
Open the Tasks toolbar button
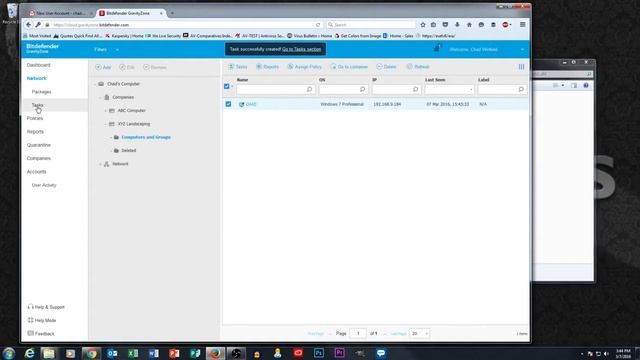click(x=238, y=67)
